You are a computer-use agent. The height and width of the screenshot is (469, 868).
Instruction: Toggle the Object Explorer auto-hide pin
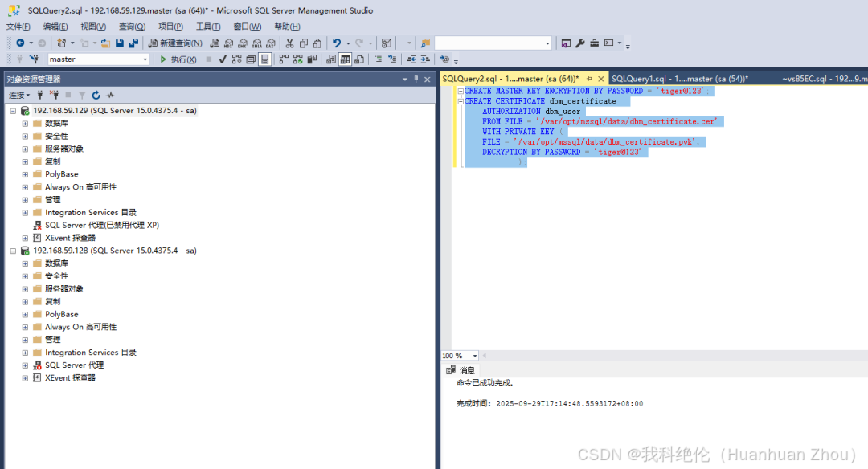pyautogui.click(x=416, y=79)
